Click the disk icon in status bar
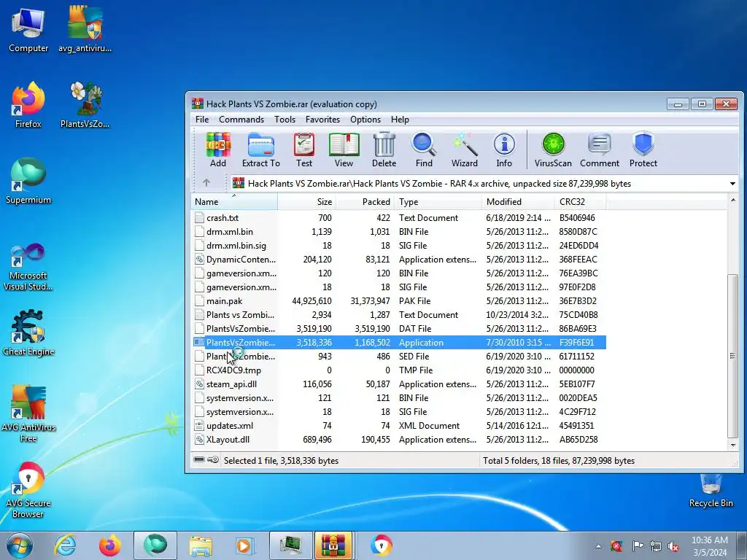The image size is (747, 560). [199, 459]
